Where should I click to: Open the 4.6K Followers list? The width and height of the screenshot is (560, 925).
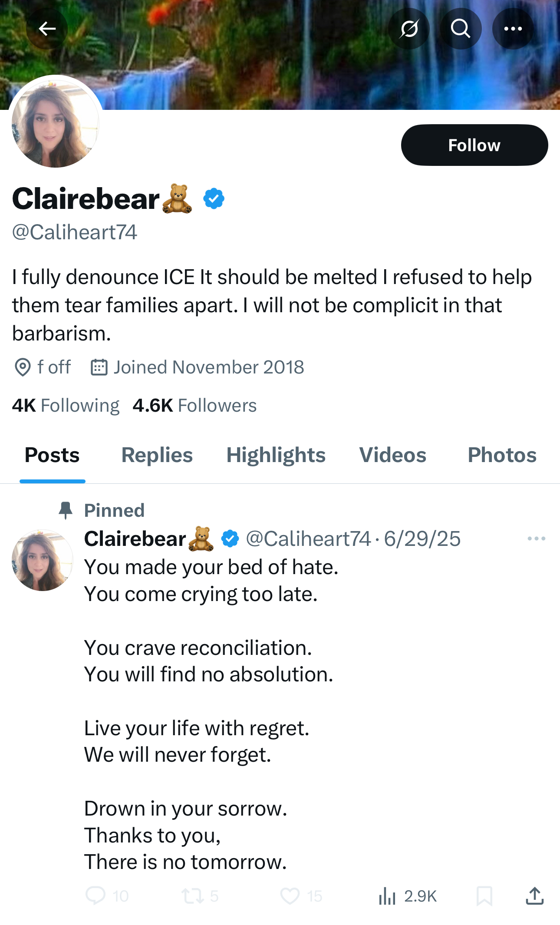tap(194, 405)
